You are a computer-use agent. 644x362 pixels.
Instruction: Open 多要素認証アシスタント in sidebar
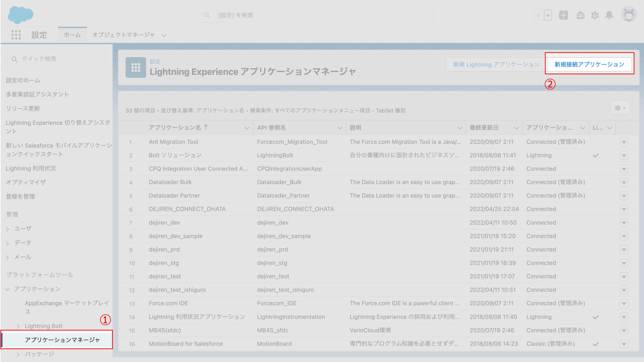[37, 94]
